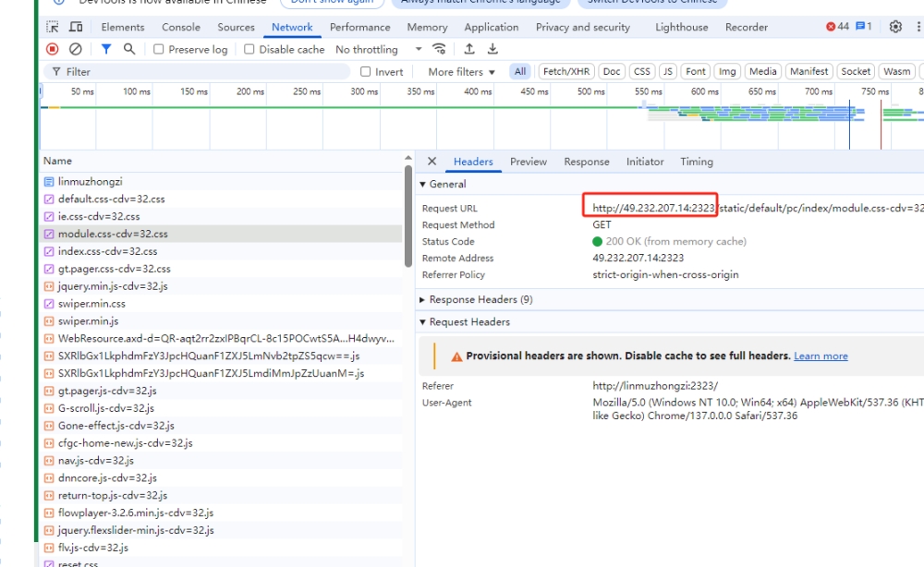Show the Timing tab of request

697,162
